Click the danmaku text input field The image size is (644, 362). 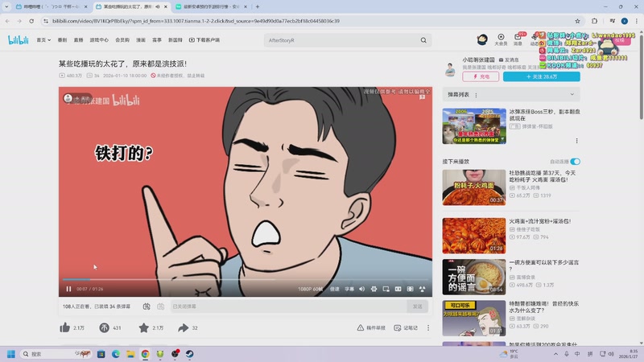pos(288,306)
